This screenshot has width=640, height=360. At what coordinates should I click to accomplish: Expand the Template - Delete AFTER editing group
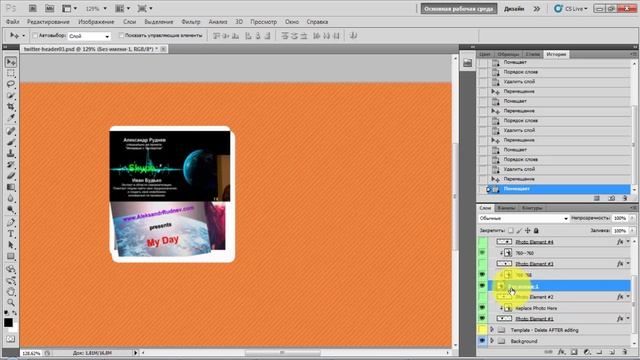492,329
